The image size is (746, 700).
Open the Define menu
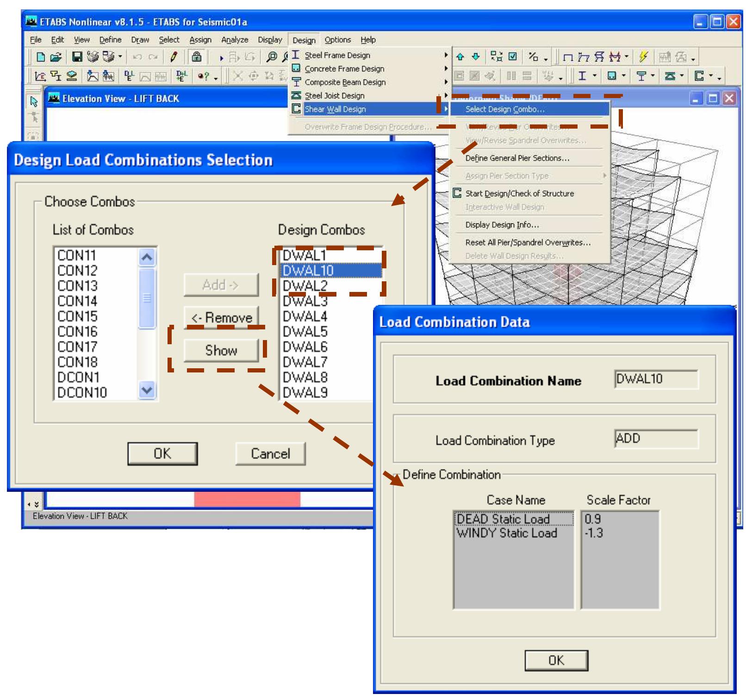[x=110, y=40]
